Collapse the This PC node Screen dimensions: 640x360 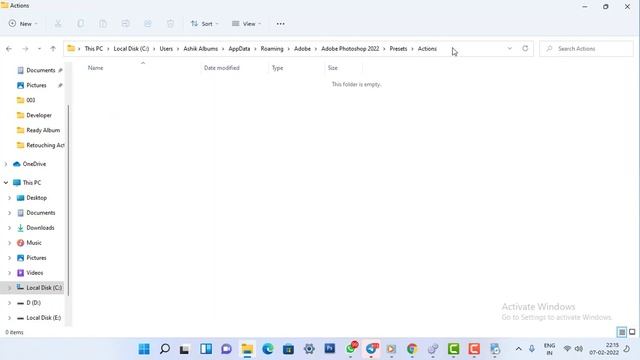[6, 183]
